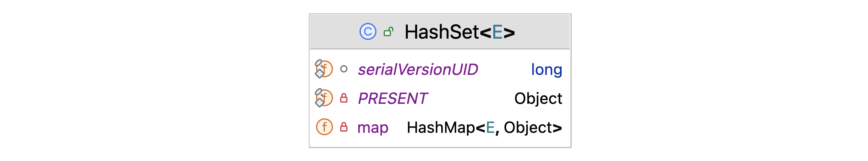The width and height of the screenshot is (868, 161).
Task: Click the package-private circle icon beside serialVersionUID
Action: click(x=343, y=69)
